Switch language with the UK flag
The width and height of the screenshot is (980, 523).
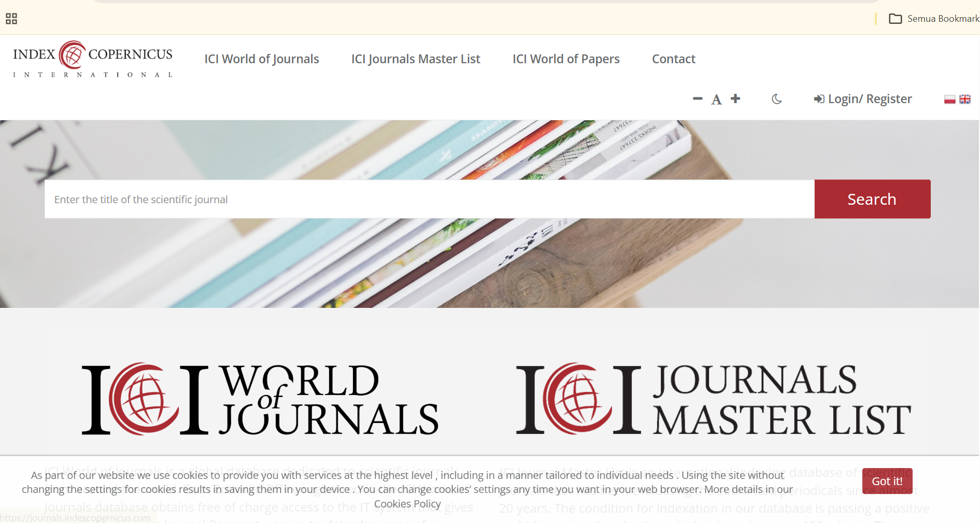[964, 99]
